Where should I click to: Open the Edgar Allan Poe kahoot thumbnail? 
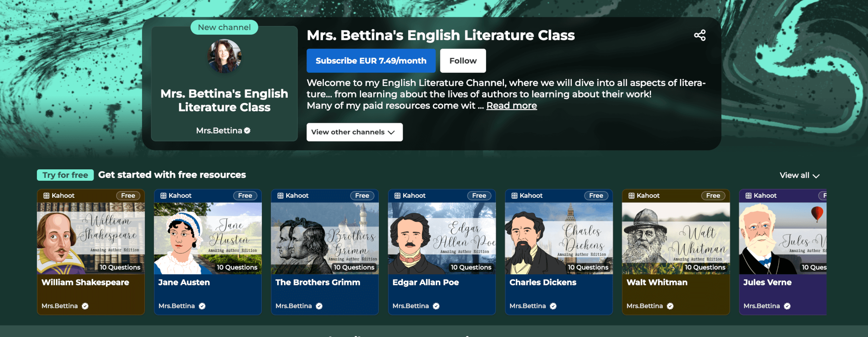(x=442, y=238)
